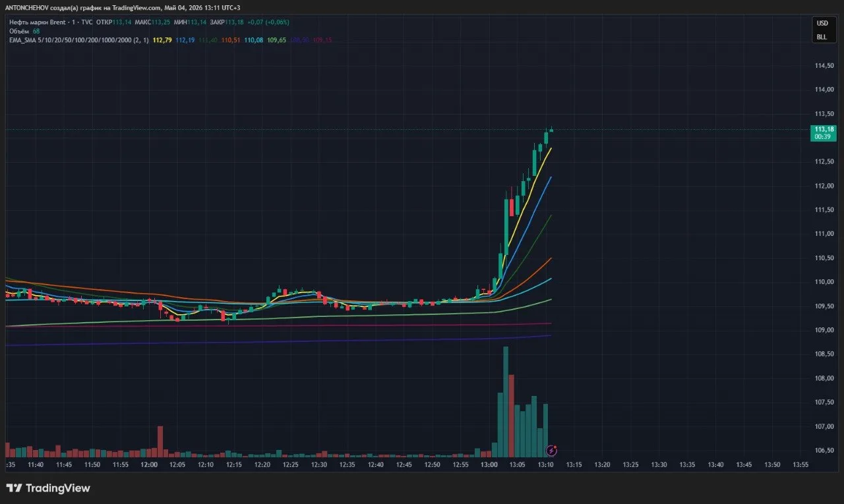This screenshot has height=504, width=844.
Task: Click the 12:40 time axis label
Action: pos(376,465)
